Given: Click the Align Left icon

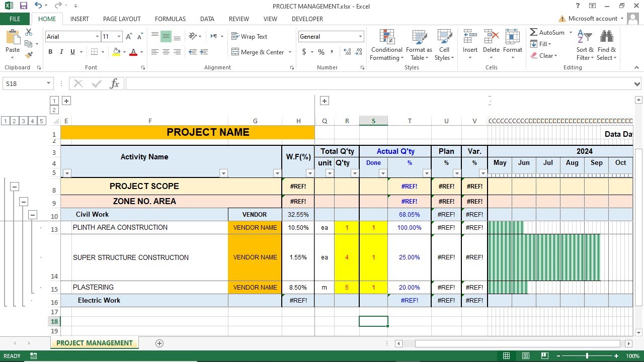Looking at the screenshot, I should point(155,52).
